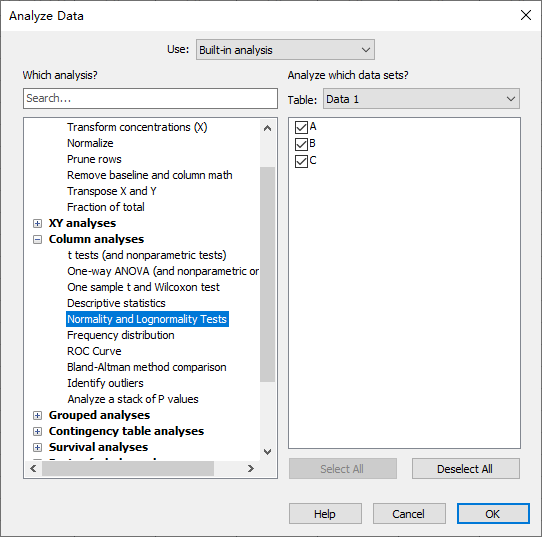Screen dimensions: 542x537
Task: Select ROC Curve analysis
Action: pyautogui.click(x=94, y=351)
